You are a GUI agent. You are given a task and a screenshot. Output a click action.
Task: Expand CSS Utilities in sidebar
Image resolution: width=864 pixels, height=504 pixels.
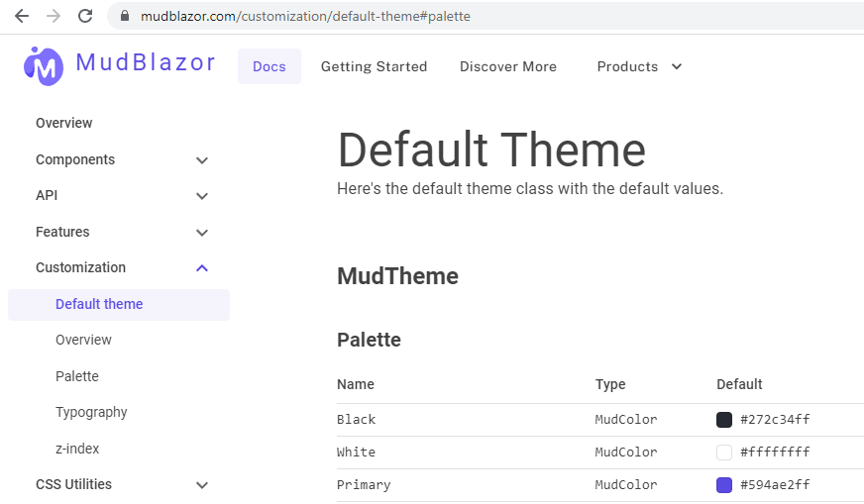(202, 485)
